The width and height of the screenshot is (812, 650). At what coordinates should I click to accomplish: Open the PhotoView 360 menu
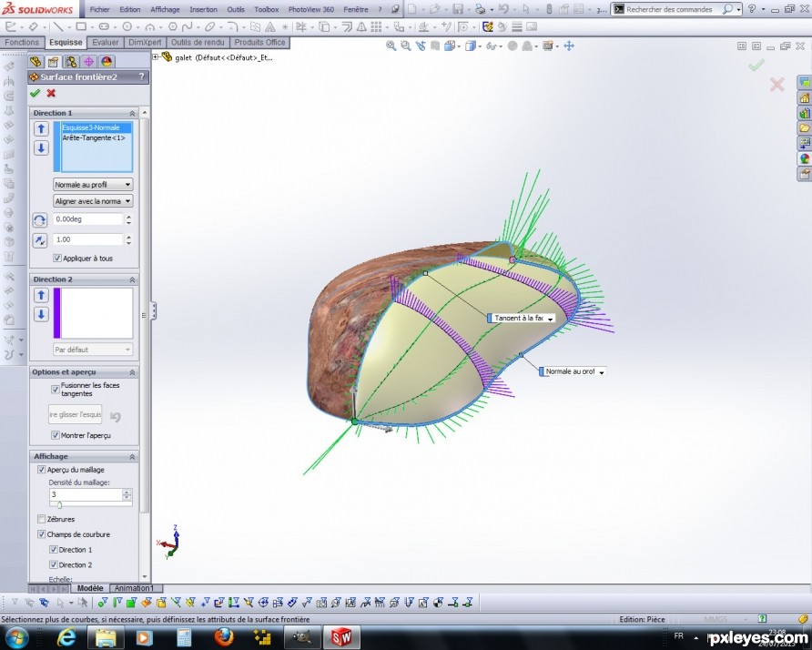point(311,9)
